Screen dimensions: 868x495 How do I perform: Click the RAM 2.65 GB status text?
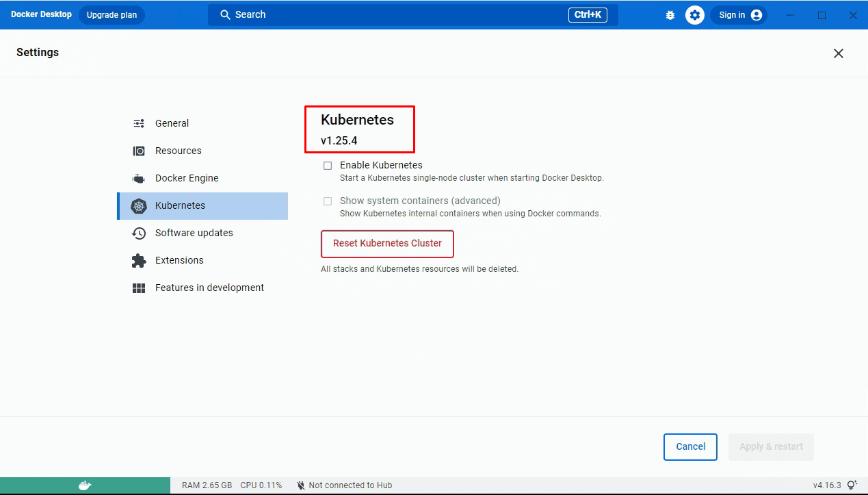(x=207, y=485)
